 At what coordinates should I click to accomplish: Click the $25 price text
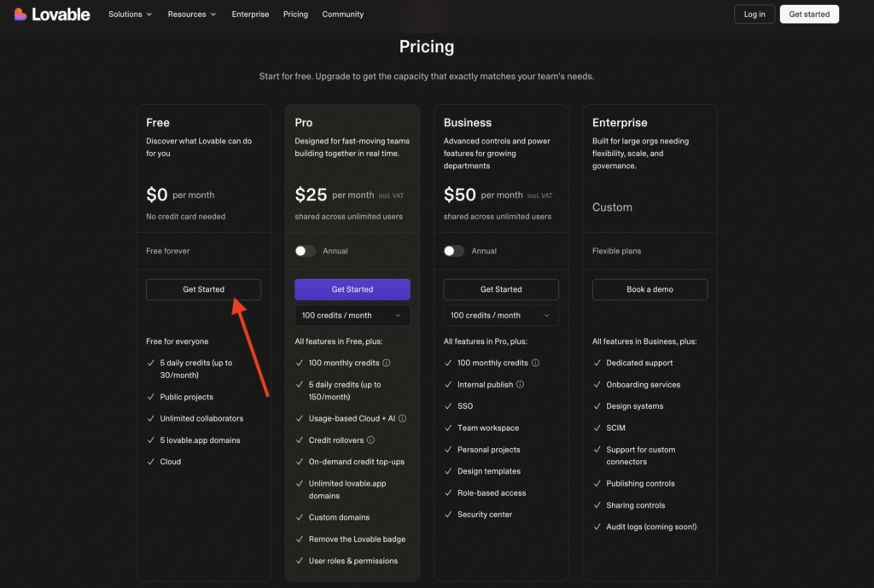311,195
